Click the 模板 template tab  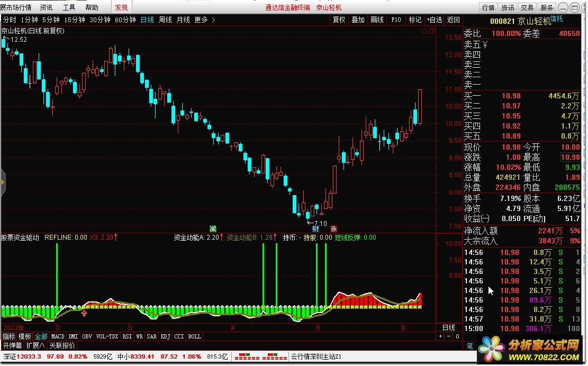click(x=25, y=336)
